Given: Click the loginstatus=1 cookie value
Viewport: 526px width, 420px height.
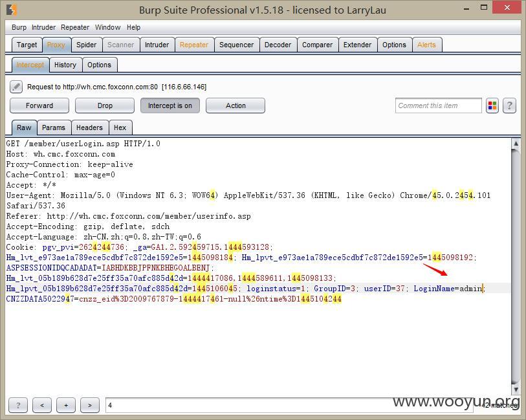Looking at the screenshot, I should (x=276, y=289).
